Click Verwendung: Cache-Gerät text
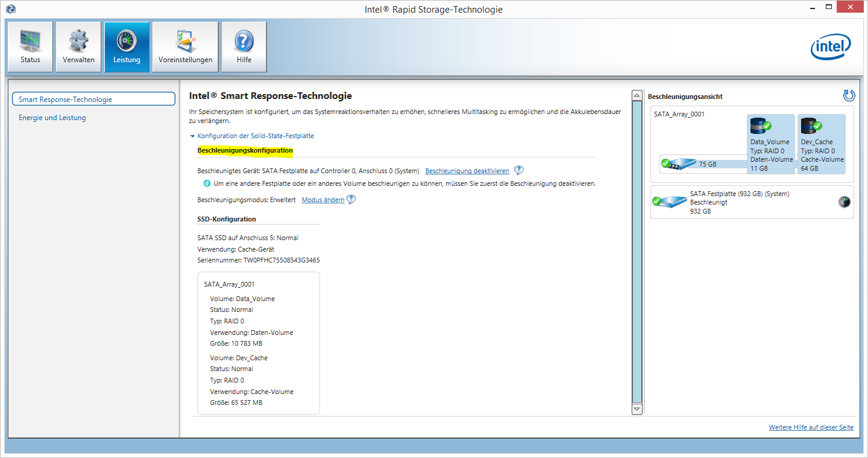868x458 pixels. tap(236, 249)
